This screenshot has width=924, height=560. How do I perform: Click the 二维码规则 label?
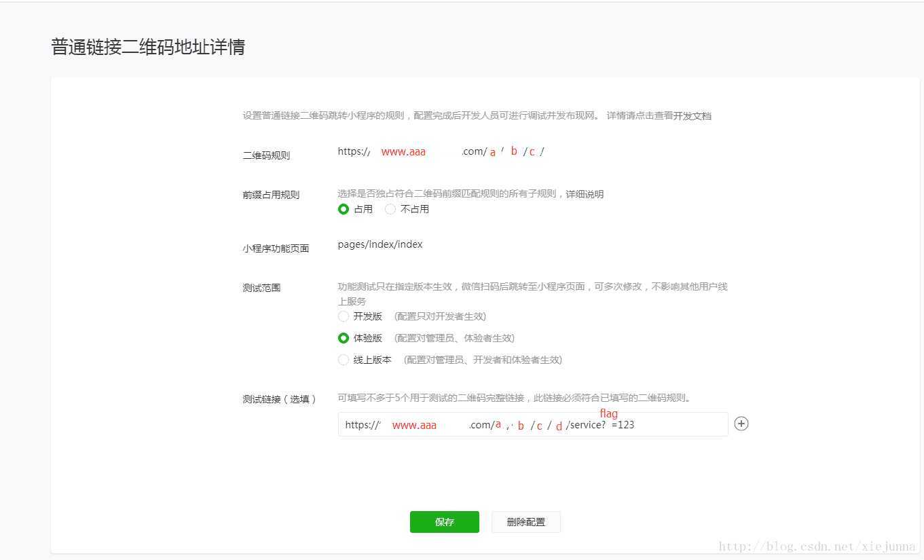click(x=266, y=155)
